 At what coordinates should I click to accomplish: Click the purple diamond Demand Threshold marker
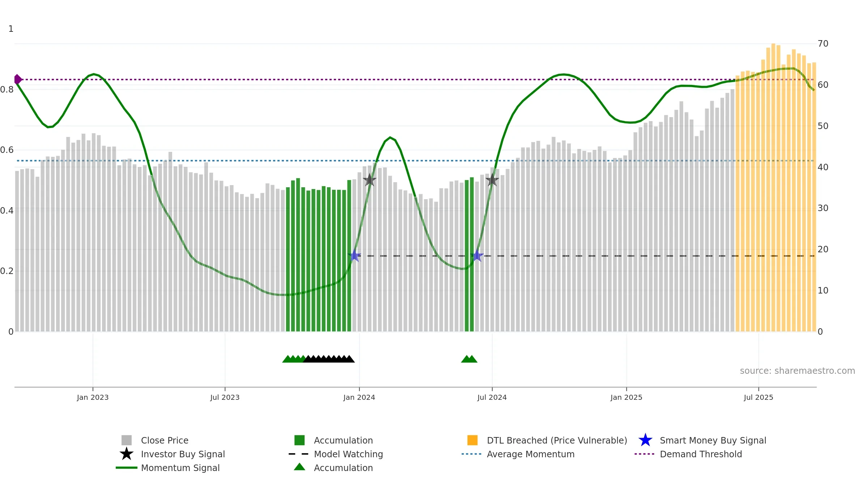click(x=17, y=79)
